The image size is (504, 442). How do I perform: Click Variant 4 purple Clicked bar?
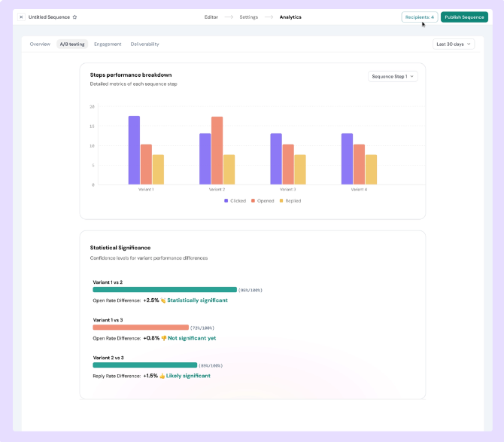347,159
